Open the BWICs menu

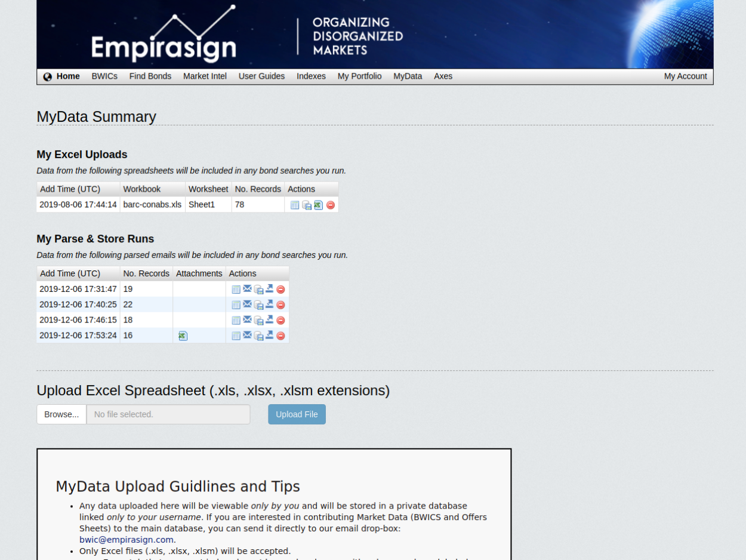[x=104, y=76]
